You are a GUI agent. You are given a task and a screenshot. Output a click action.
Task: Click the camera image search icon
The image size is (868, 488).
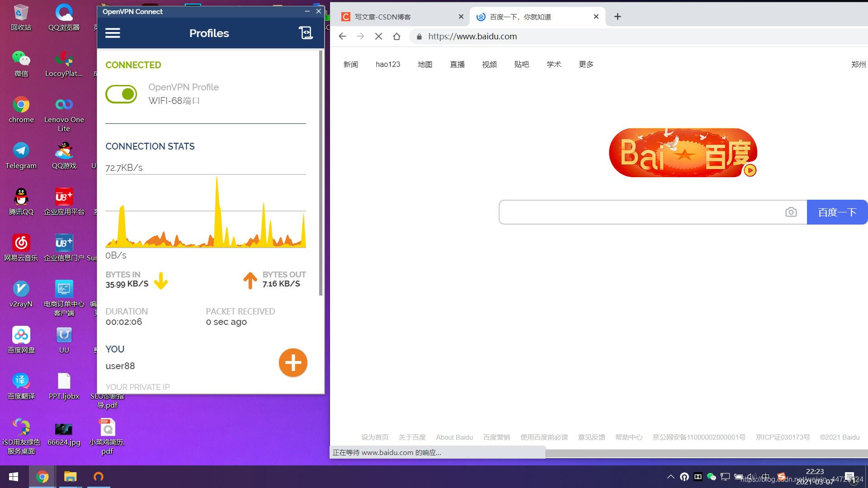tap(791, 212)
